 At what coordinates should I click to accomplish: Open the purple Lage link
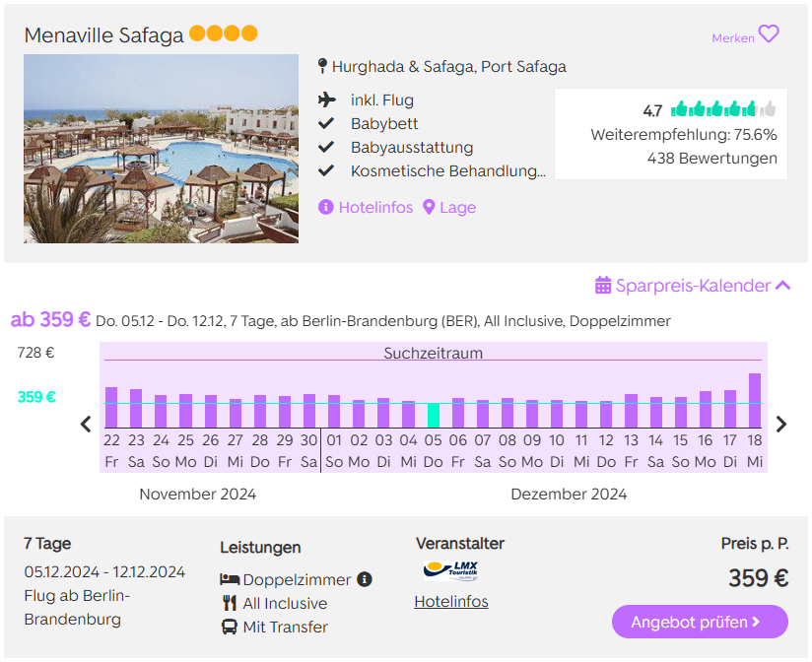[x=458, y=207]
